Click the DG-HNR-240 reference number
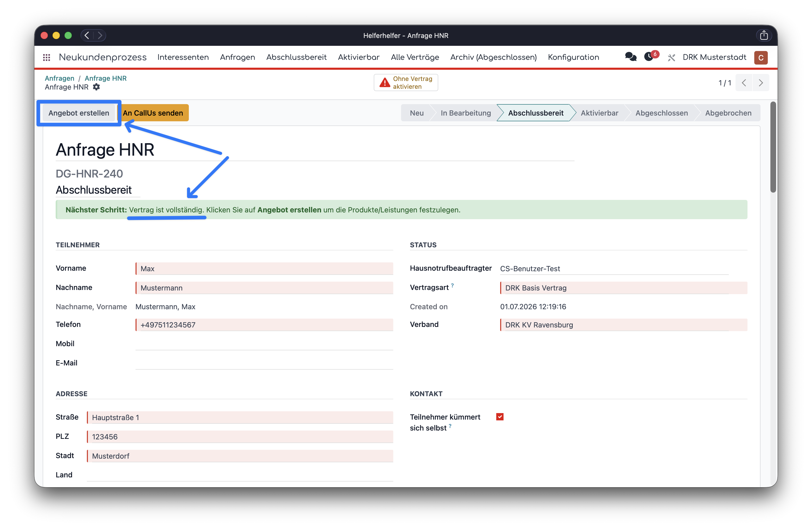Image resolution: width=812 pixels, height=531 pixels. (89, 173)
